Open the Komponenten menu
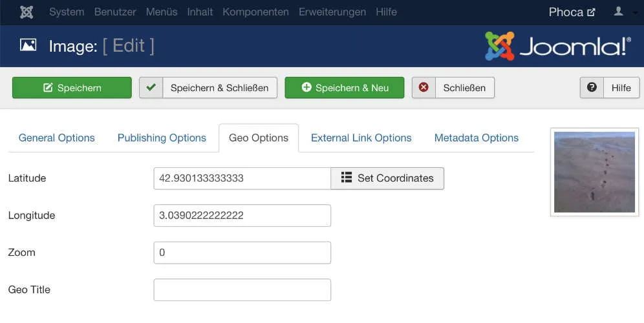 tap(255, 12)
